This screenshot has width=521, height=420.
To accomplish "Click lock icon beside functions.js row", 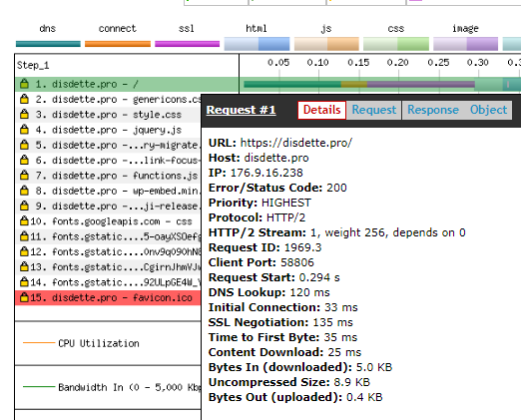I will [x=24, y=175].
